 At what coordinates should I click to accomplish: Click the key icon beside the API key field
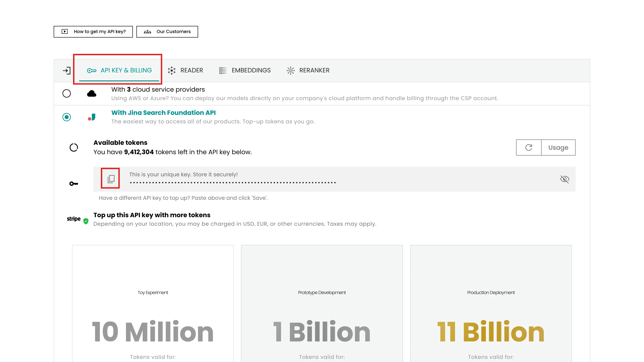[74, 184]
